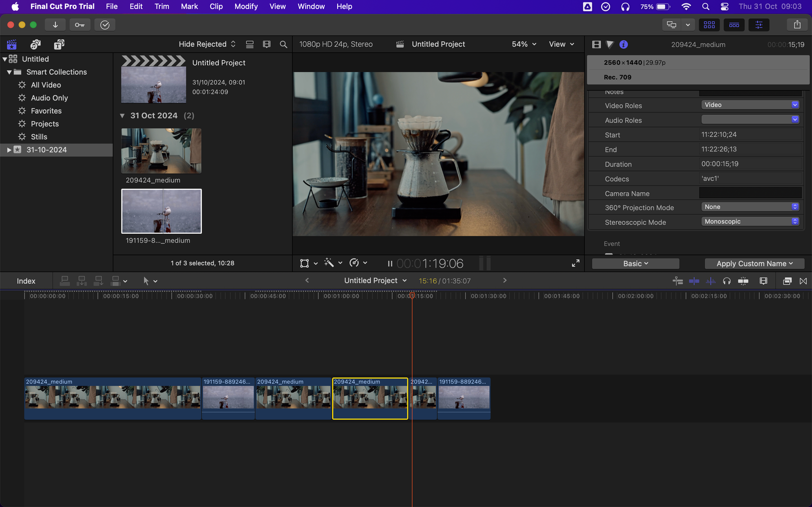Image resolution: width=812 pixels, height=507 pixels.
Task: Open the Color inspector triangle icon
Action: pyautogui.click(x=610, y=44)
